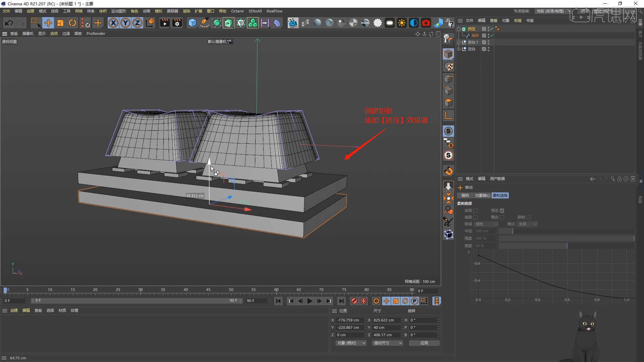Viewport: 644px width, 362px height.
Task: Open the 绝对尺寸 size dropdown
Action: [387, 343]
